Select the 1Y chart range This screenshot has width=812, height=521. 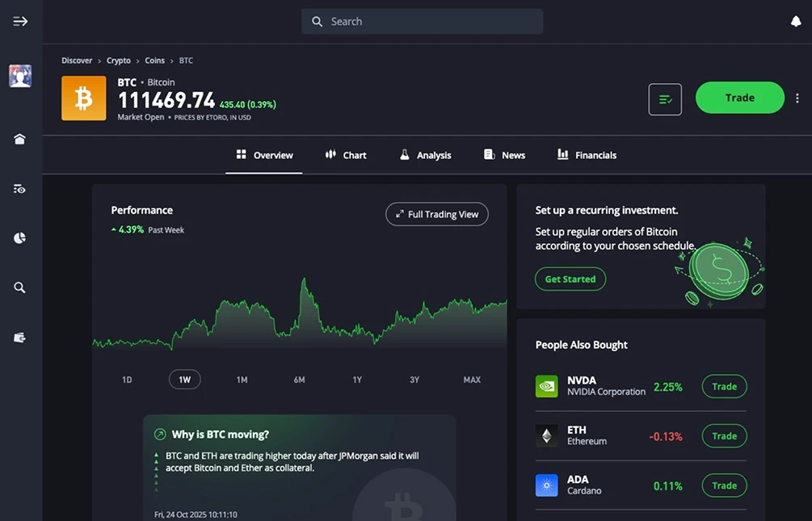coord(357,380)
